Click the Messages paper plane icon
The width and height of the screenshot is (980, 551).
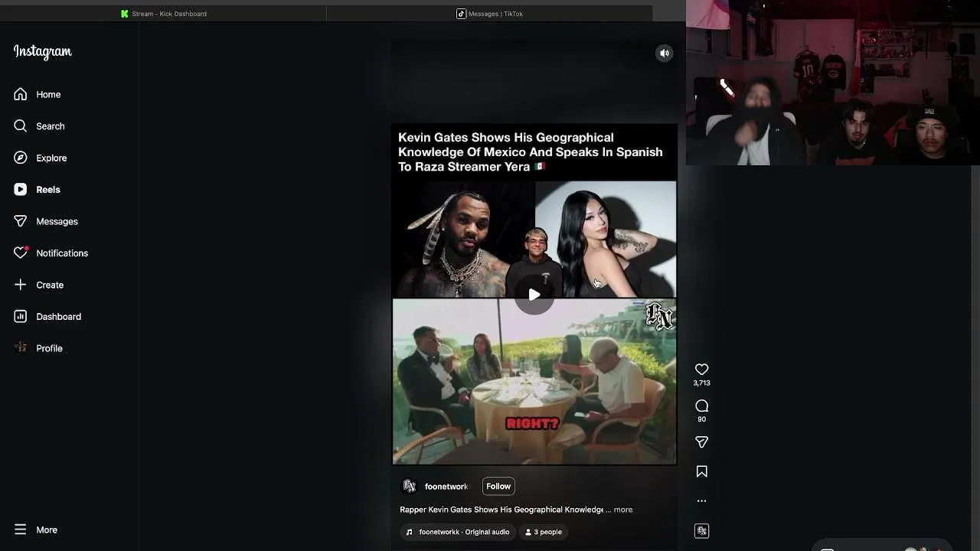coord(21,221)
